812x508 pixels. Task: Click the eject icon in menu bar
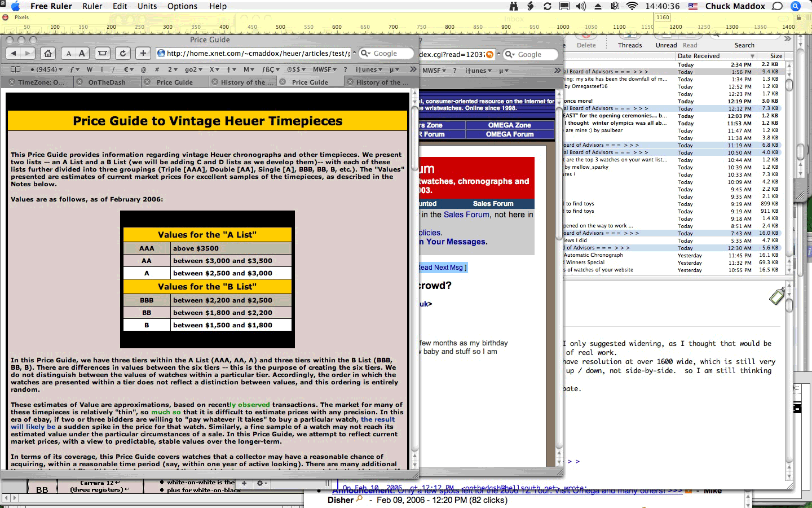click(x=598, y=6)
